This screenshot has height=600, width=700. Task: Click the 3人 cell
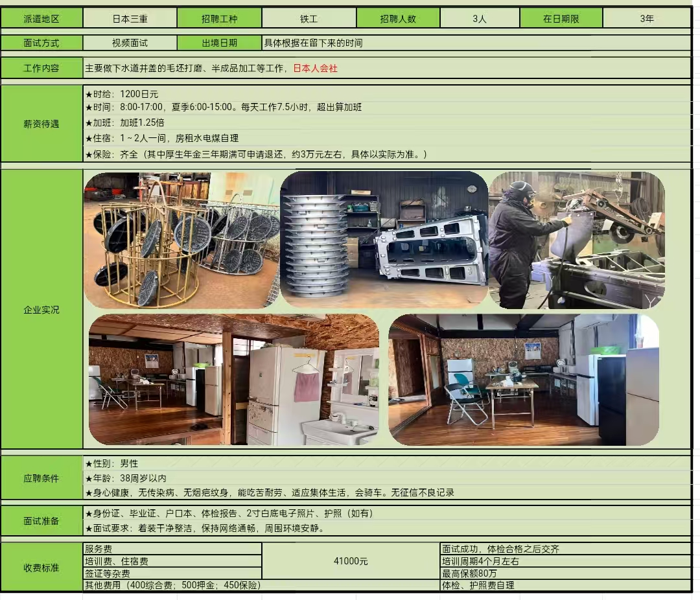(x=480, y=19)
